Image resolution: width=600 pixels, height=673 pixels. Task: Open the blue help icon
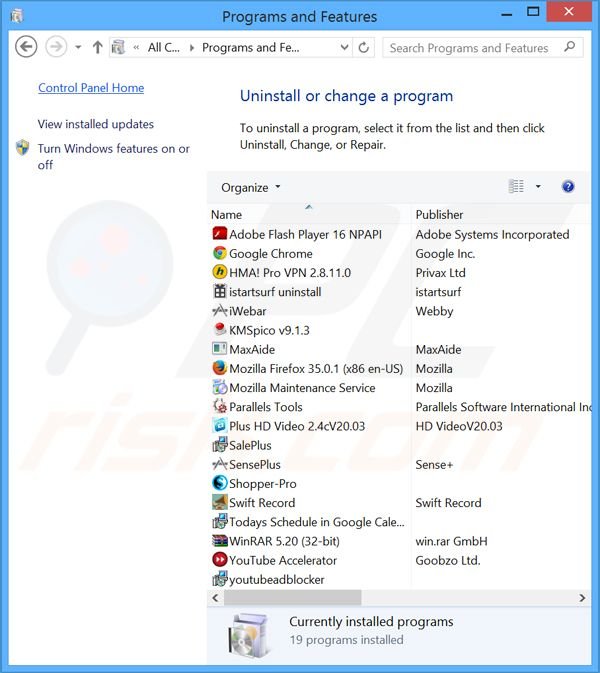[x=568, y=187]
